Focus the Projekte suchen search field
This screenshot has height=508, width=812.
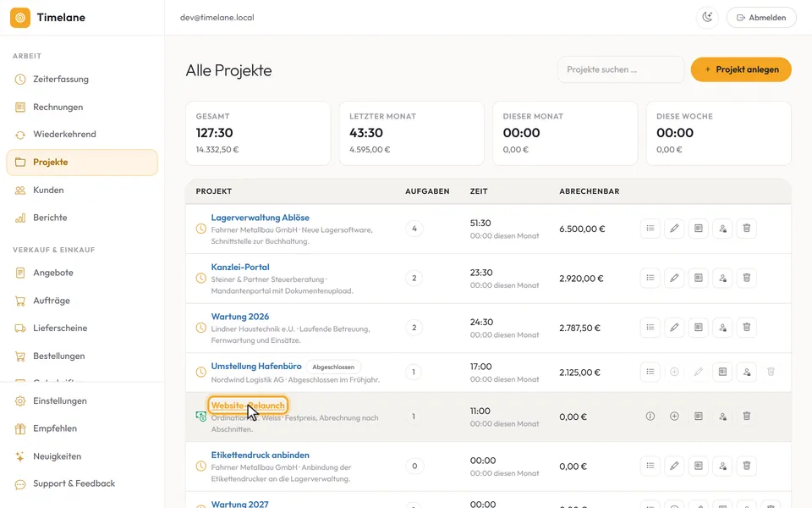[x=620, y=69]
